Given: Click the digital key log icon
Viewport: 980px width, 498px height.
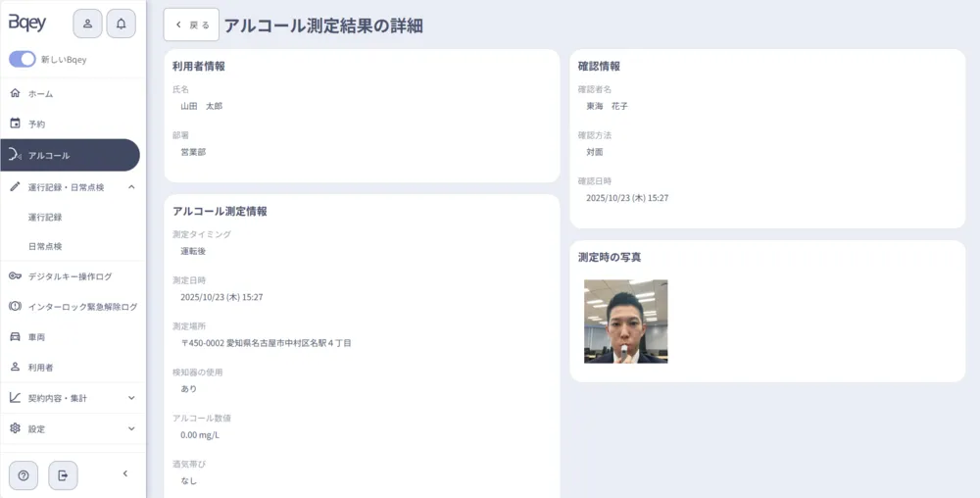Looking at the screenshot, I should coord(15,276).
